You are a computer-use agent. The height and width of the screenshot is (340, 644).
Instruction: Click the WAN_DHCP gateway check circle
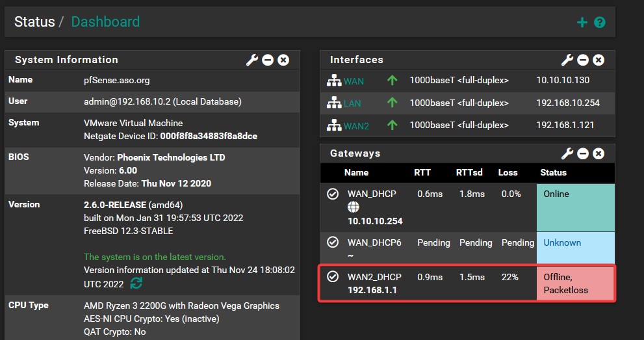coord(333,194)
